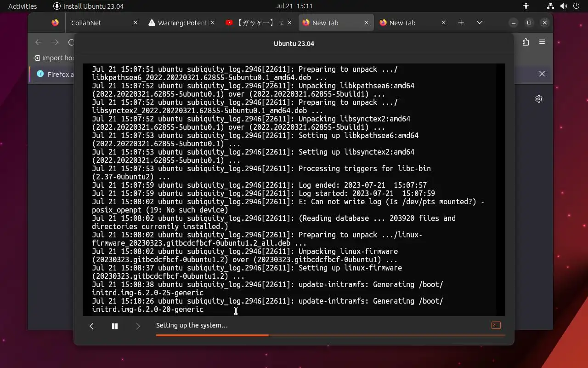Viewport: 588px width, 368px height.
Task: Click 'Log ended: 2023-07-21 15:07:57' line
Action: click(260, 185)
